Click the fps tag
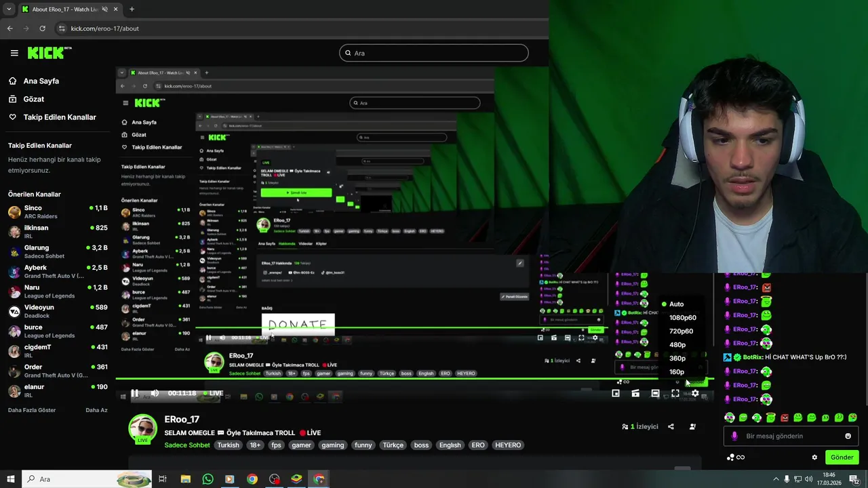This screenshot has width=868, height=488. click(x=276, y=445)
